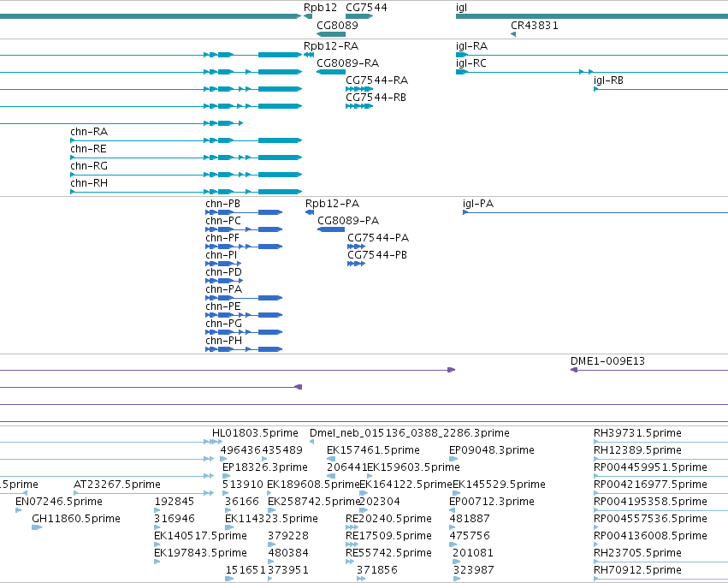Click the 323987 feature label
The width and height of the screenshot is (728, 583).
tap(473, 570)
